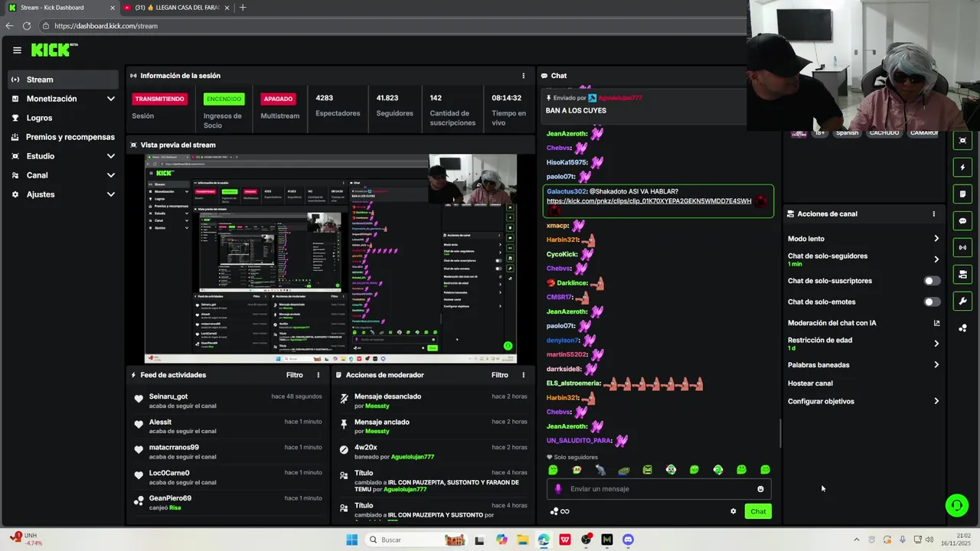
Task: Open Feed de actividades three-dot menu
Action: tap(318, 375)
